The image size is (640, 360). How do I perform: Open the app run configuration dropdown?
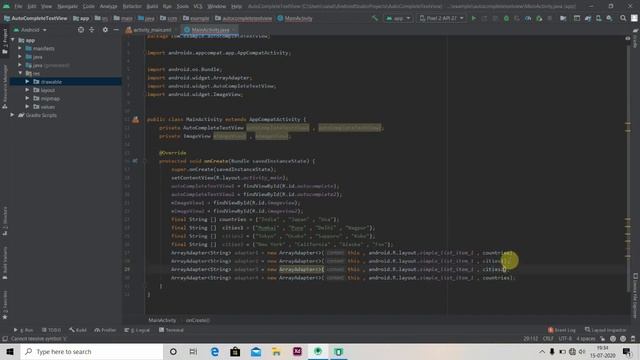pyautogui.click(x=398, y=18)
